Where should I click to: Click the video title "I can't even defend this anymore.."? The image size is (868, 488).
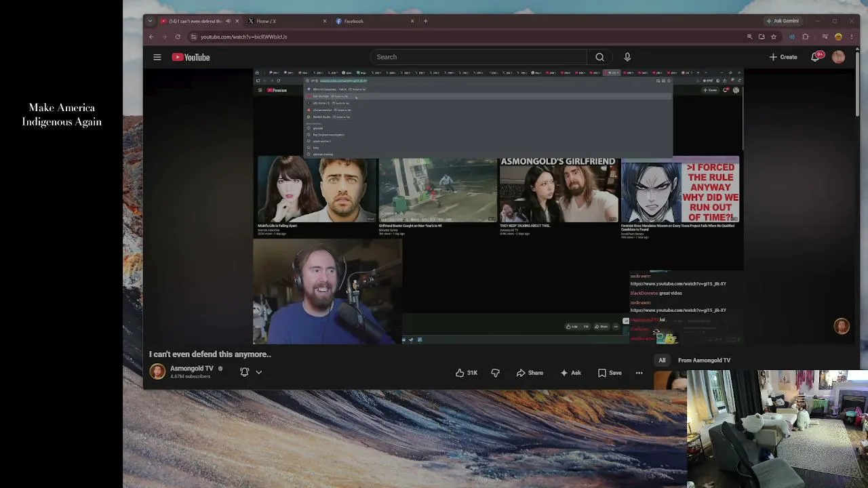click(x=210, y=354)
